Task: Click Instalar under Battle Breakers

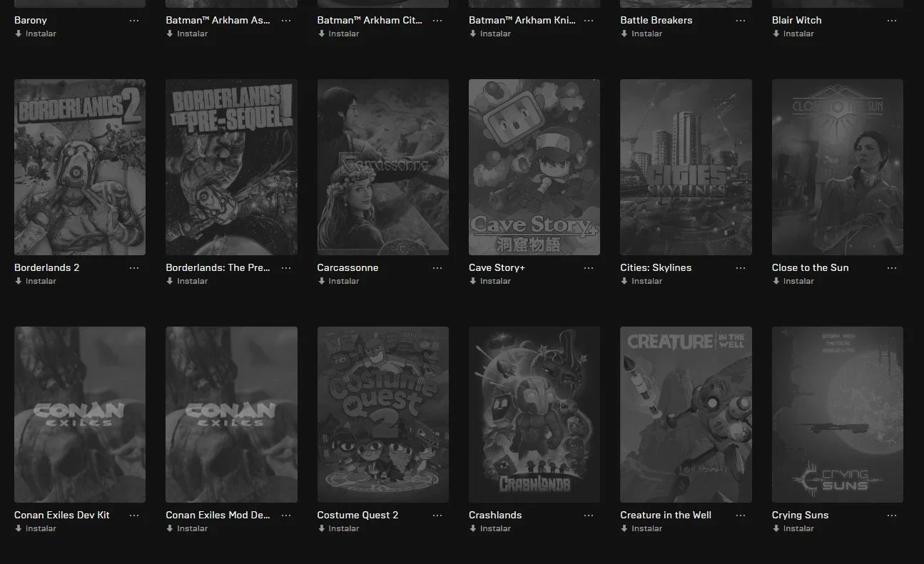Action: tap(641, 34)
